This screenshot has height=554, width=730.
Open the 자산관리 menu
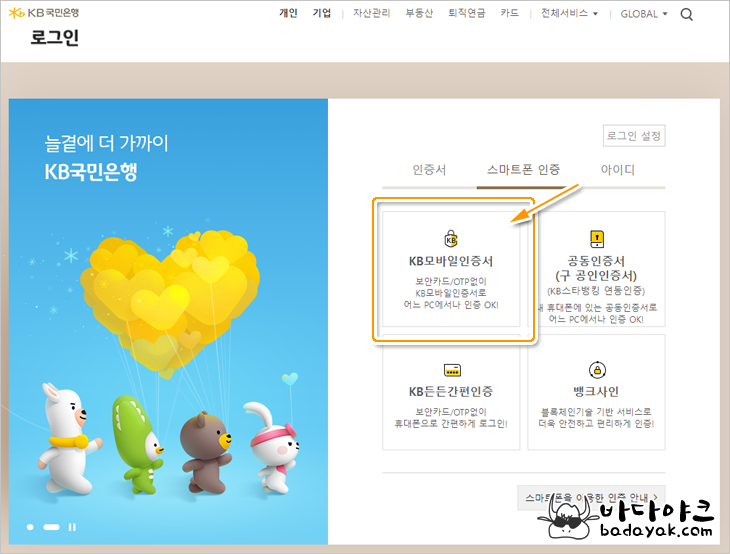pos(372,13)
